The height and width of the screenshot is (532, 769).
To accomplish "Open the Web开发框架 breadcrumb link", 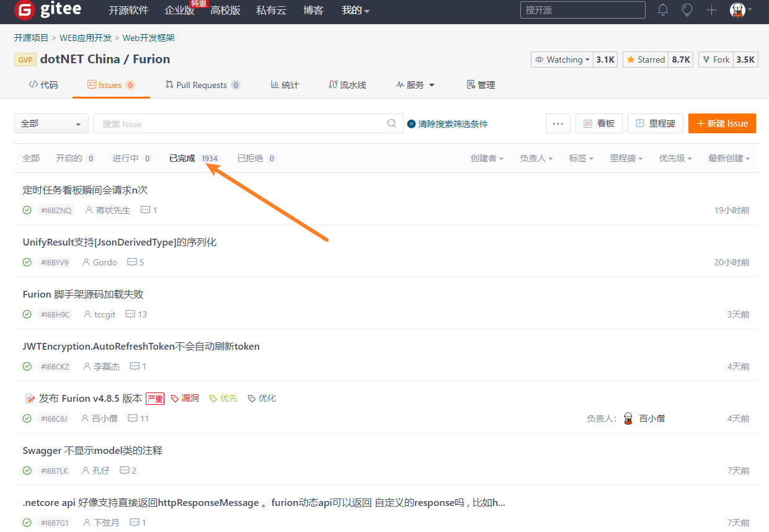I will coord(148,38).
